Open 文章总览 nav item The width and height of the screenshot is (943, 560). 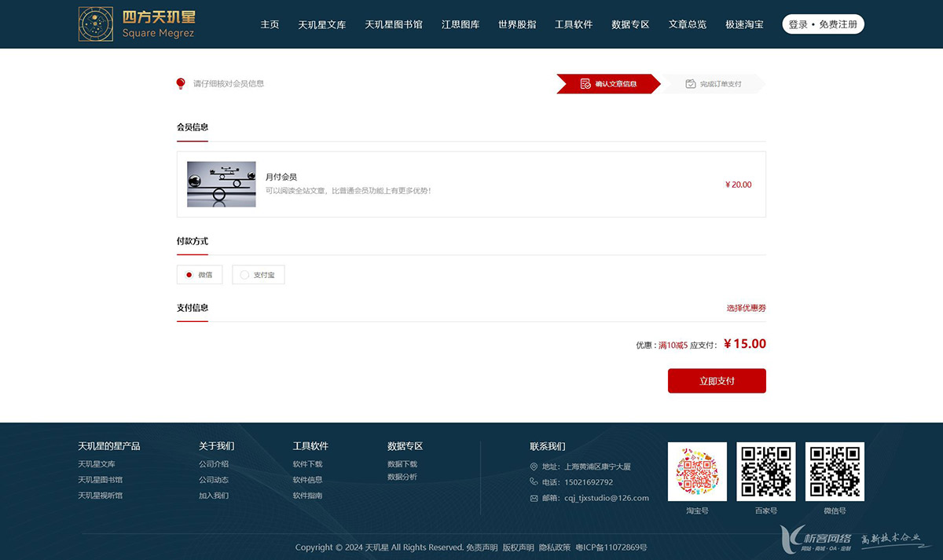688,24
